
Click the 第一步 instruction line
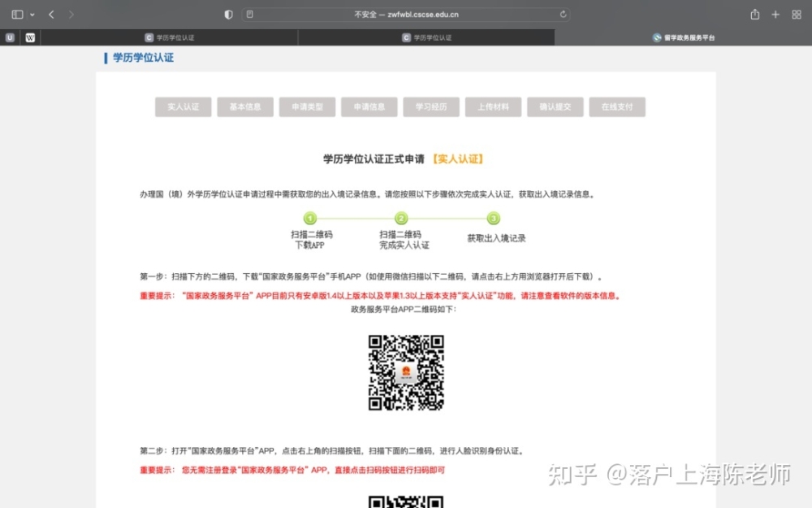(x=371, y=277)
